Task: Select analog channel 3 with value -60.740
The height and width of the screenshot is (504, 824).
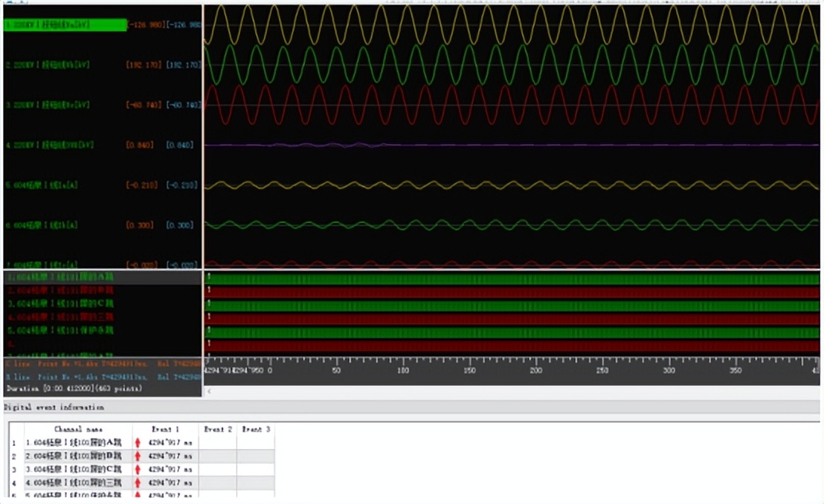Action: coord(48,105)
